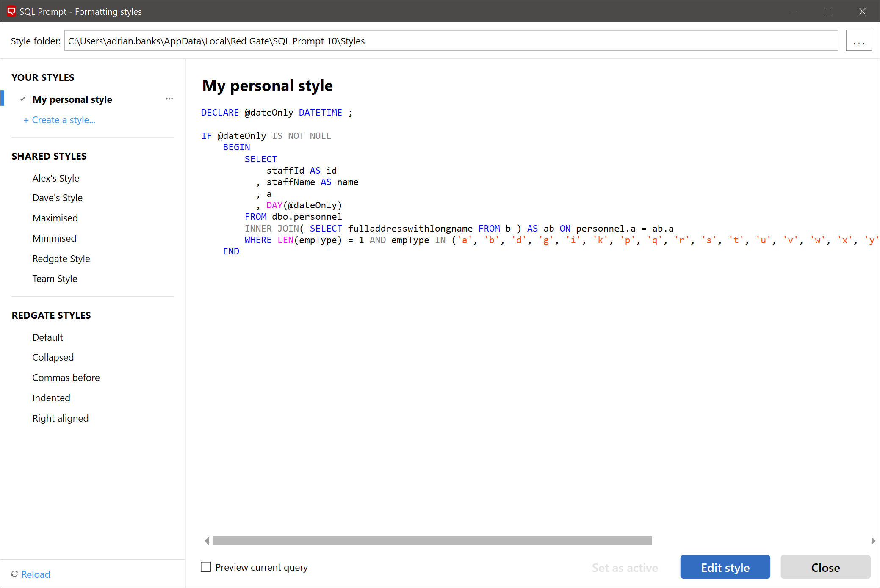This screenshot has height=588, width=880.
Task: Close the window using title bar X
Action: (x=862, y=11)
